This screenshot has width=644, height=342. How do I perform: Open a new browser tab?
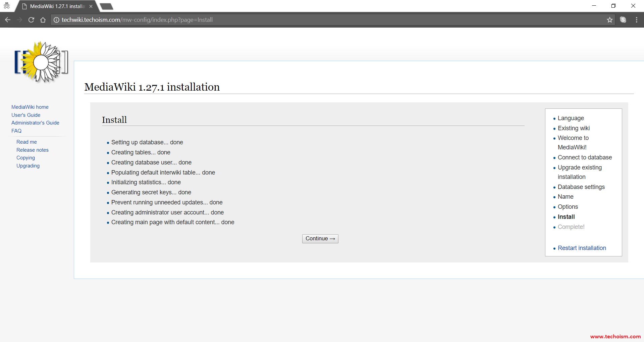(x=107, y=6)
